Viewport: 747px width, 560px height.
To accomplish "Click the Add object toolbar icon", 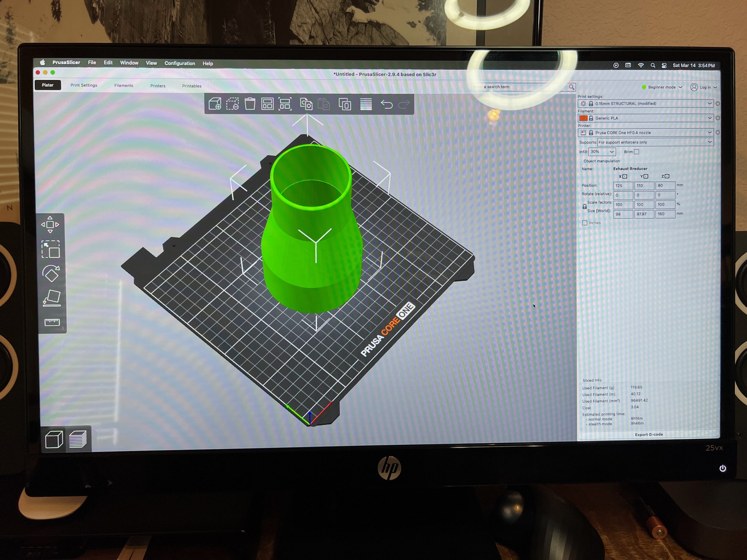I will click(215, 104).
